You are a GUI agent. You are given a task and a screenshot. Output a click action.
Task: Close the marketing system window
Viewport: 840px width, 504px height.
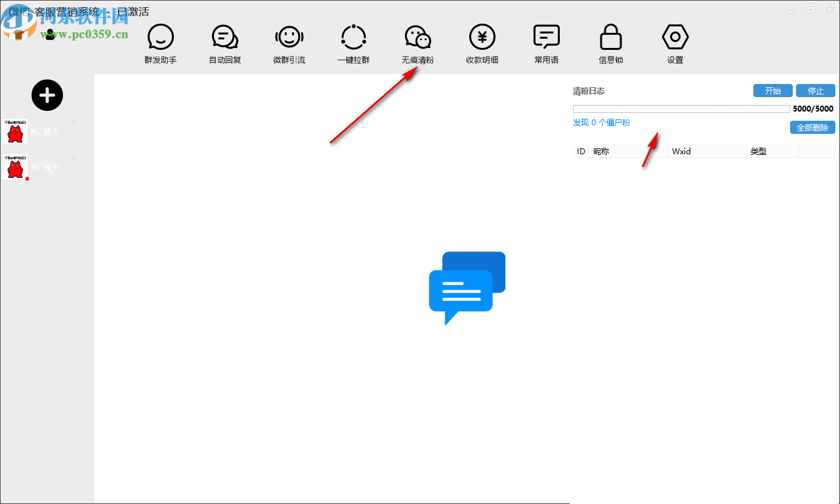[x=829, y=10]
